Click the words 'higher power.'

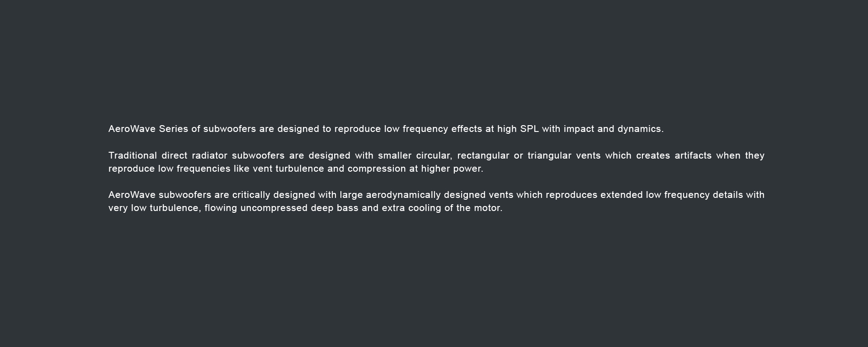(452, 169)
